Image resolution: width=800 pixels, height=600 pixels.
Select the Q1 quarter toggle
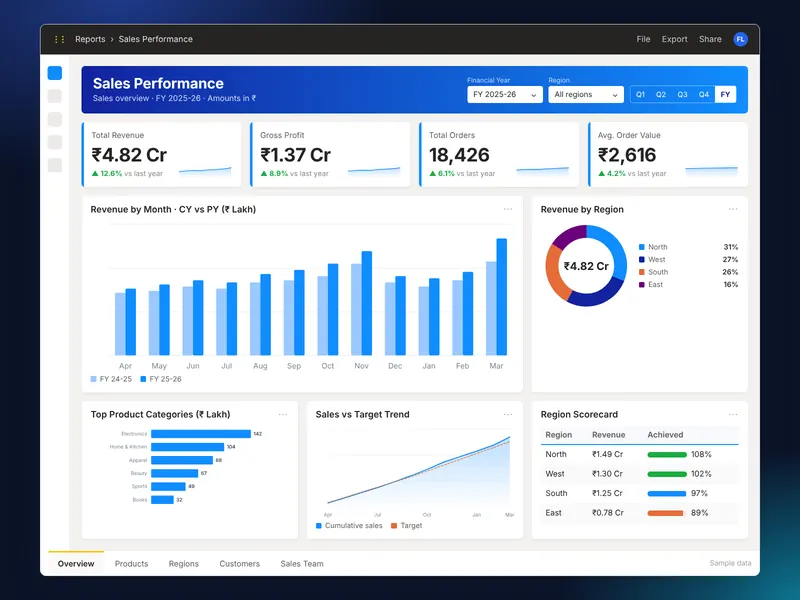pos(640,94)
